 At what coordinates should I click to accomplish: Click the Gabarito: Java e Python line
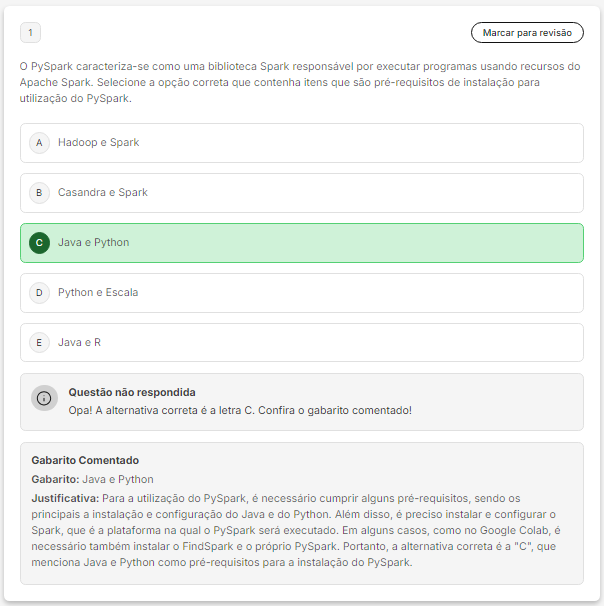click(x=93, y=479)
